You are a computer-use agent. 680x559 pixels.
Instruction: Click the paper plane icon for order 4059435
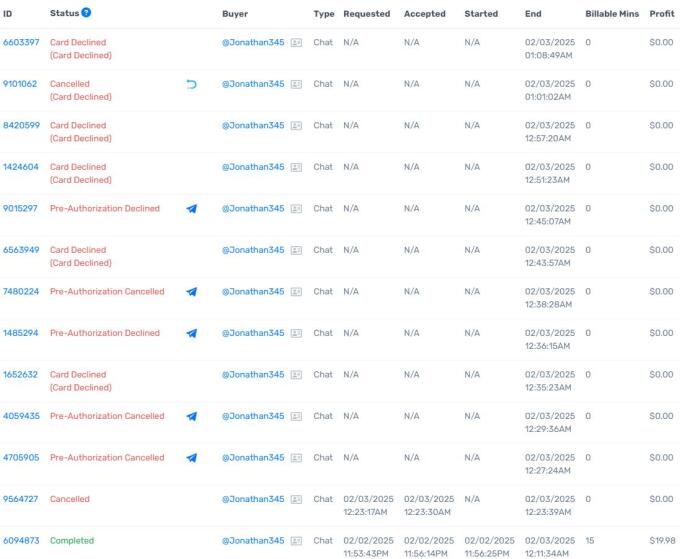[x=192, y=416]
